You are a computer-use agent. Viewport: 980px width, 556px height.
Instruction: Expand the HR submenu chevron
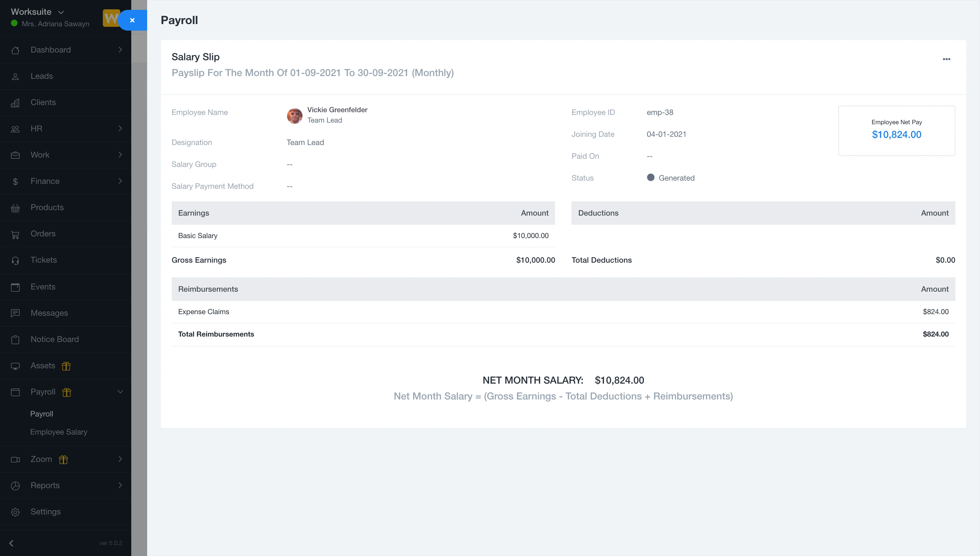[x=120, y=129]
